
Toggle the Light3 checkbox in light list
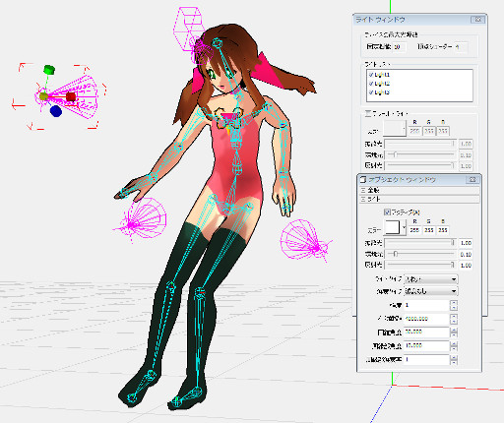(x=371, y=92)
